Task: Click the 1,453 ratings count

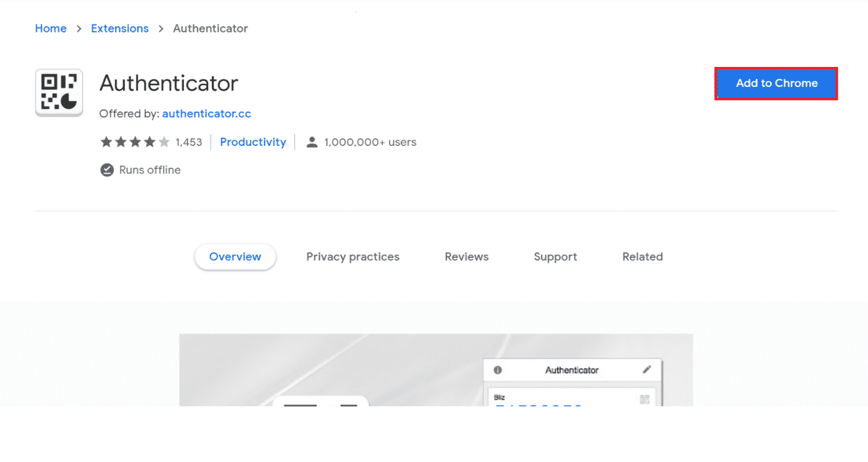Action: point(189,141)
